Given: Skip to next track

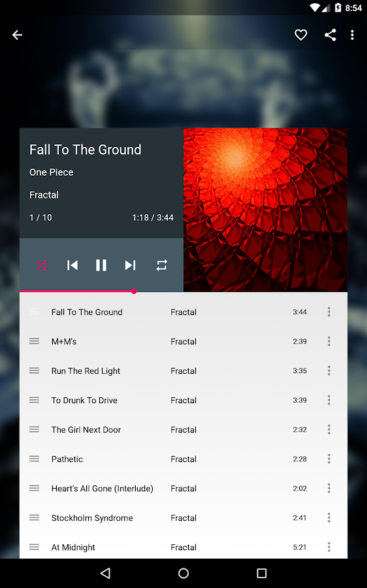Looking at the screenshot, I should point(130,265).
